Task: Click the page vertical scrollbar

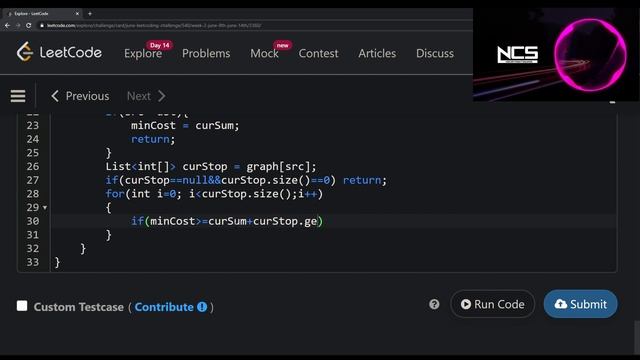Action: tap(637, 337)
